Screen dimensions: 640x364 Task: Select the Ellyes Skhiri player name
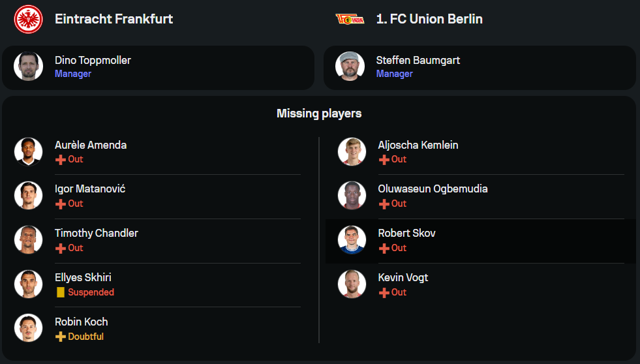[x=83, y=277]
